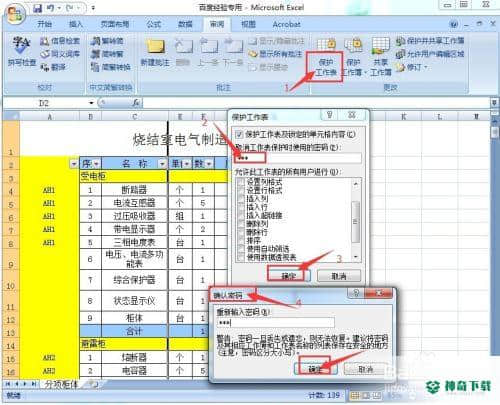Expand the Name Box dropdown arrow
Screen dimensions: 500x405
91,103
